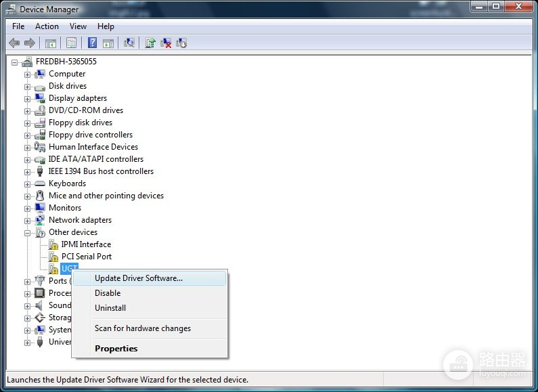
Task: Click the Mice and pointing devices icon
Action: (x=40, y=196)
